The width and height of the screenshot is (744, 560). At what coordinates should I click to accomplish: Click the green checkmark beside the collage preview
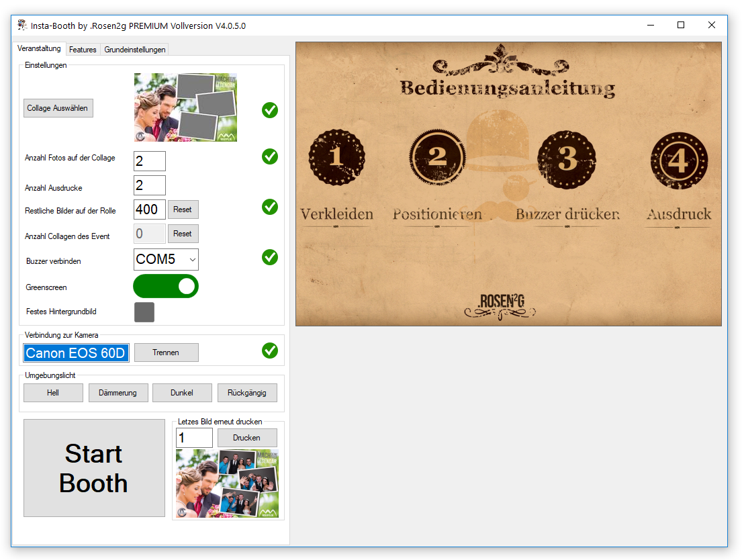click(270, 110)
